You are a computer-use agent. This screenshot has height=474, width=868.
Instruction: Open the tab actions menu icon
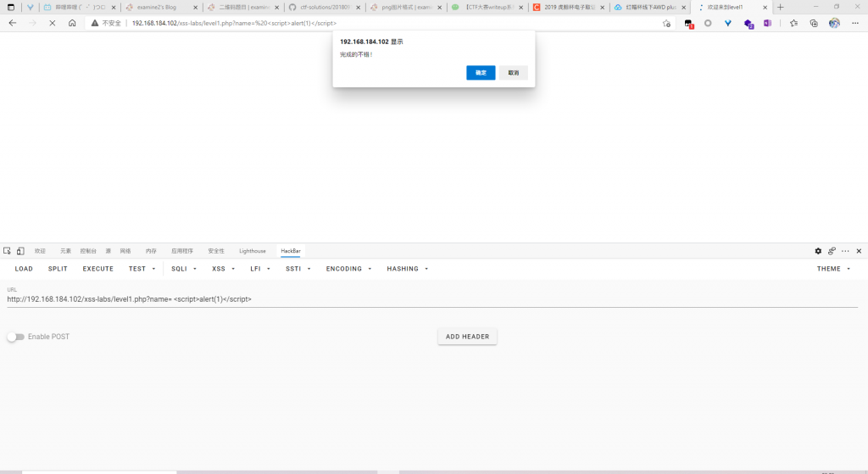click(x=10, y=7)
